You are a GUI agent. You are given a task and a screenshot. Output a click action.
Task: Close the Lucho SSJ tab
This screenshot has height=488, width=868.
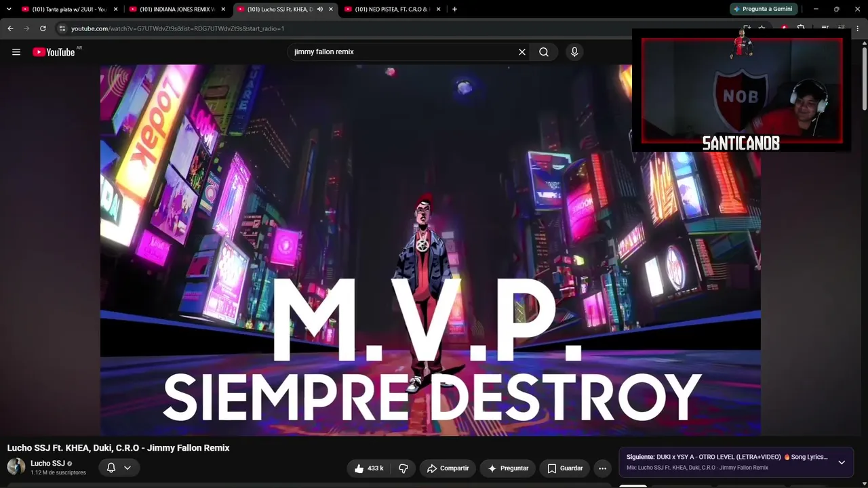point(331,9)
